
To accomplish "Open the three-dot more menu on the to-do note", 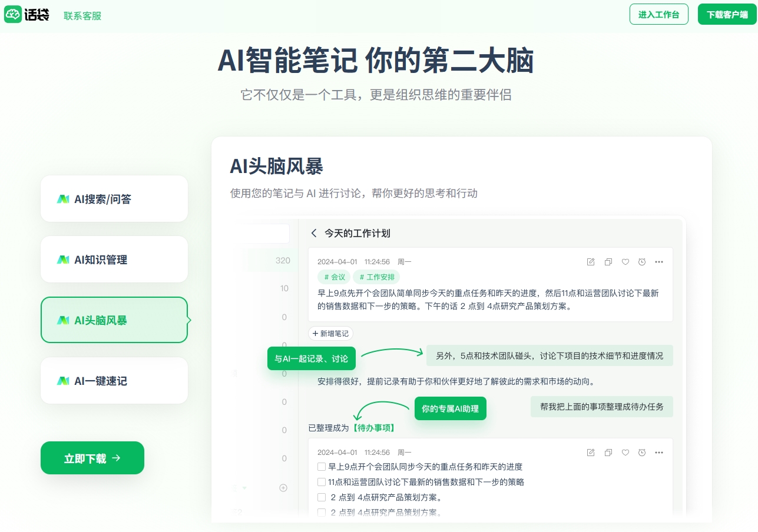I will coord(659,453).
